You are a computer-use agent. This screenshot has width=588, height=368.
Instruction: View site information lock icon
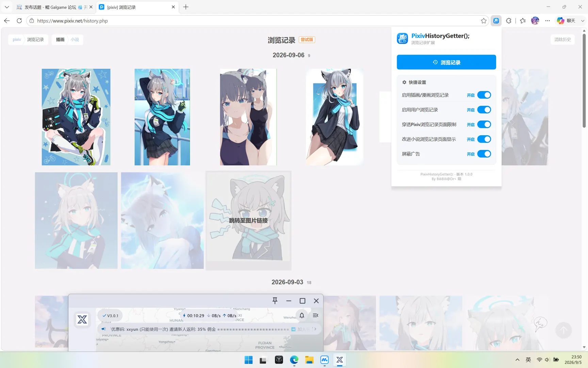[x=32, y=21]
